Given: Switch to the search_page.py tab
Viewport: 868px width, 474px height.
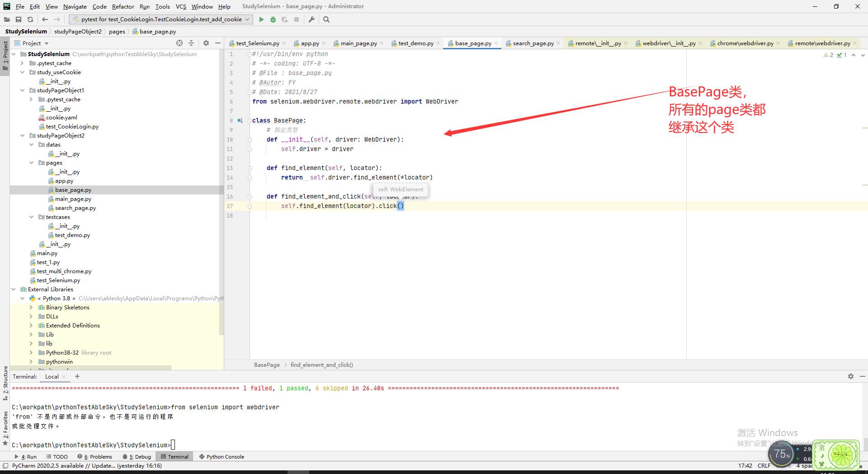Looking at the screenshot, I should click(533, 43).
